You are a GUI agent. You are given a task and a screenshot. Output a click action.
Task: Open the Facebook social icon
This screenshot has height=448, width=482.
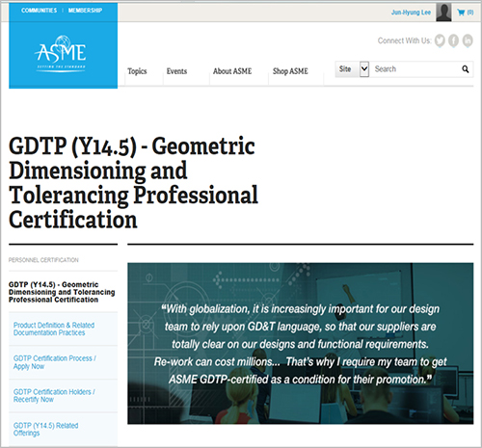point(453,40)
